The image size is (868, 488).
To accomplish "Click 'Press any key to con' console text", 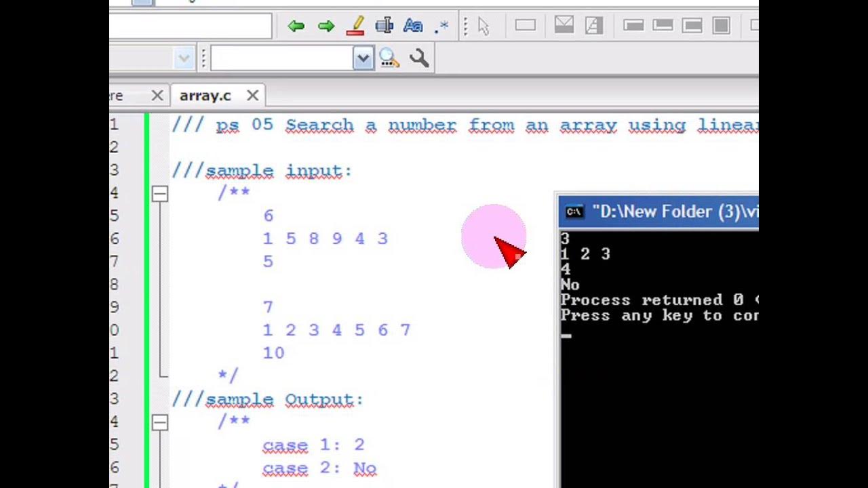I will point(659,315).
